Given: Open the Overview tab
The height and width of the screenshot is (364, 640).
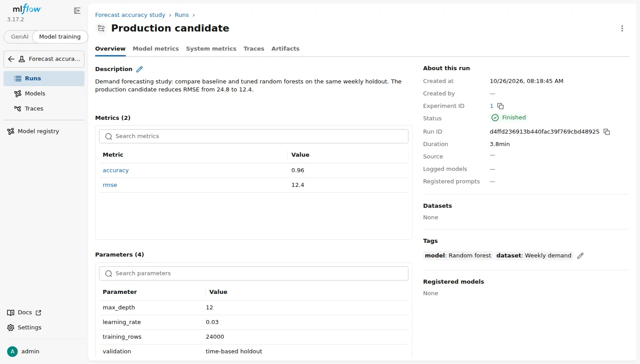Looking at the screenshot, I should point(110,49).
